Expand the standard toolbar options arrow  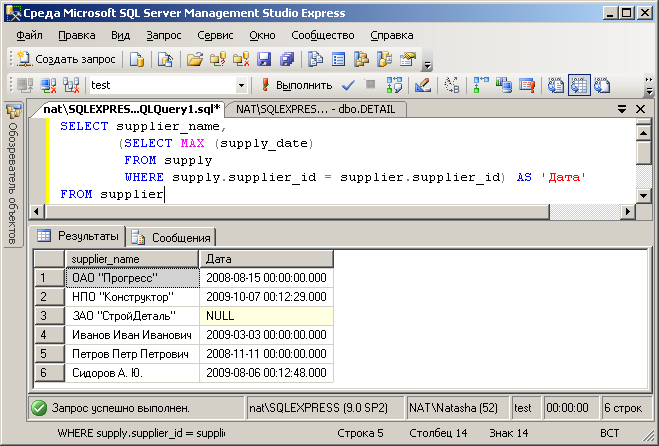(427, 64)
